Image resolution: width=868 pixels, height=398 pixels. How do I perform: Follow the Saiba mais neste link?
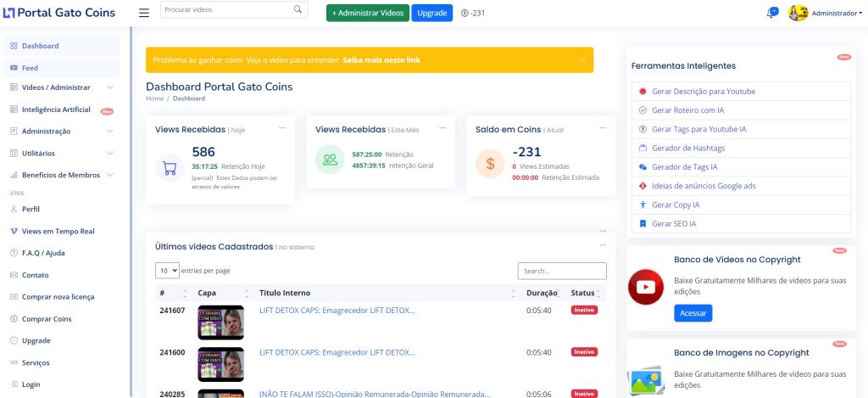click(381, 60)
